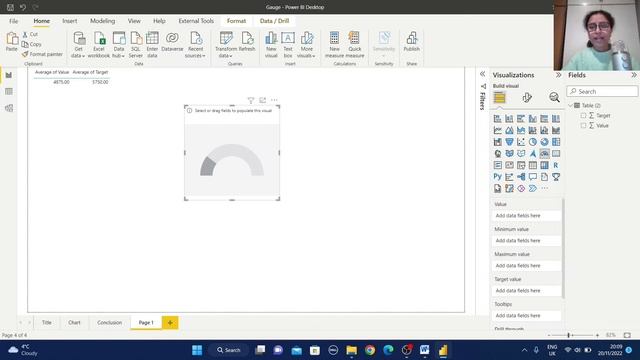Select the R script visual
This screenshot has height=360, width=640.
click(556, 165)
